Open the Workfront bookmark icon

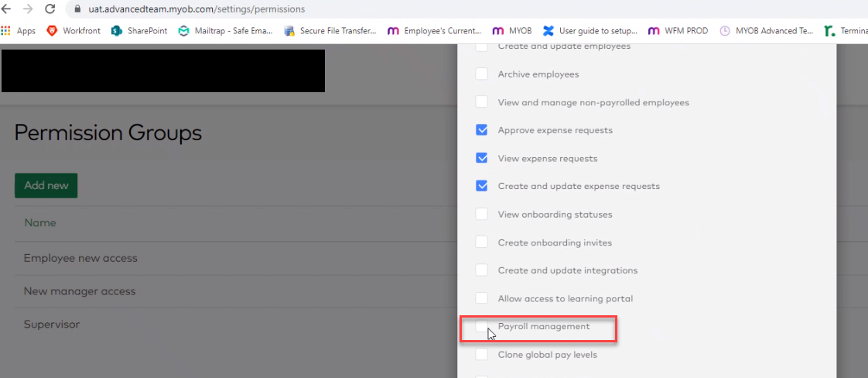tap(52, 31)
